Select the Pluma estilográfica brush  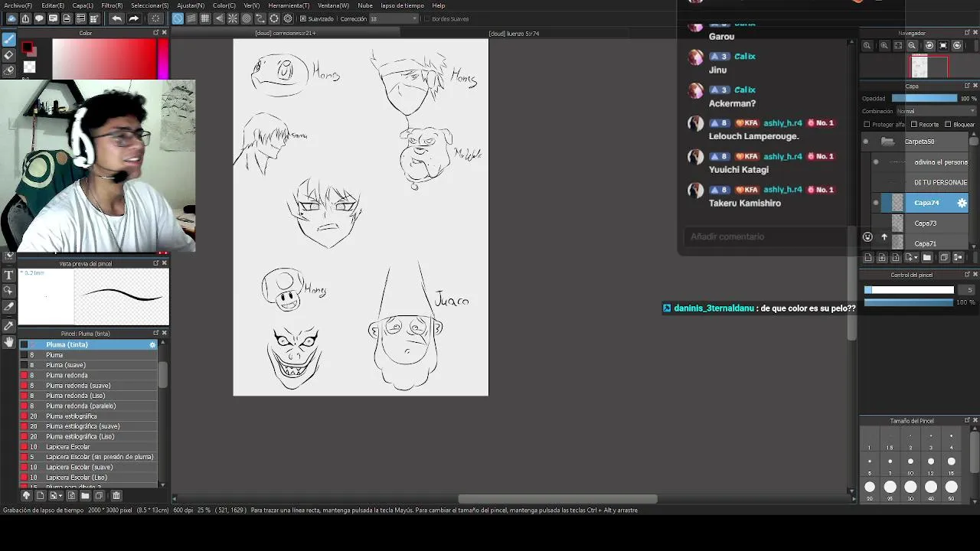(x=88, y=416)
